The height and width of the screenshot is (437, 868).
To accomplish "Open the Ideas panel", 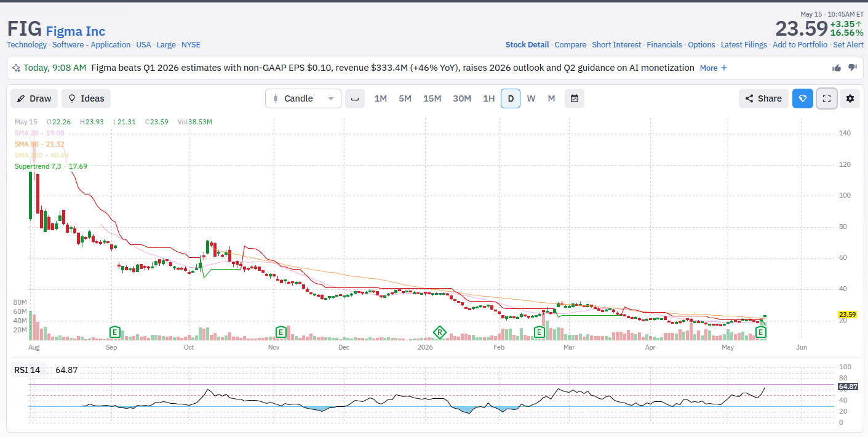I will 86,98.
